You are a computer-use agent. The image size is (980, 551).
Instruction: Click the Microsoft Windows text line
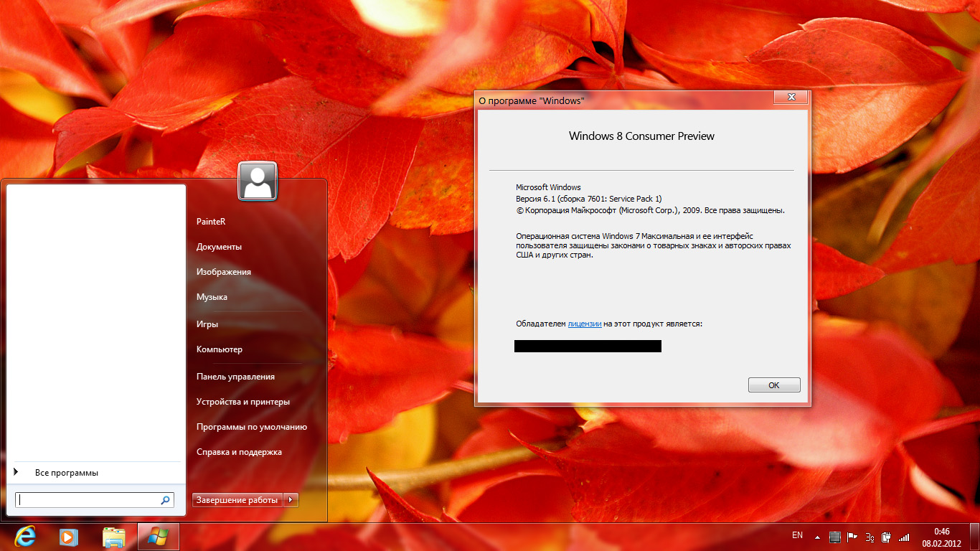(x=549, y=187)
